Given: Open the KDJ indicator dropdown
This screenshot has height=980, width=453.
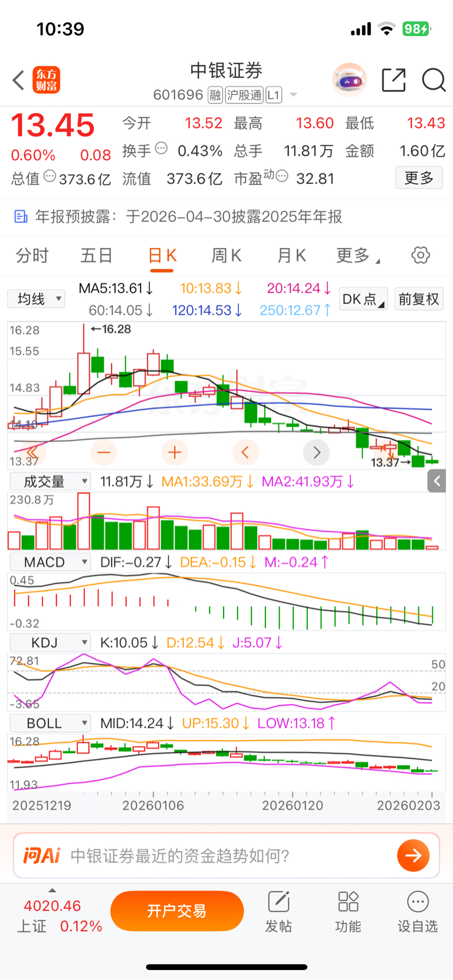Looking at the screenshot, I should 50,642.
